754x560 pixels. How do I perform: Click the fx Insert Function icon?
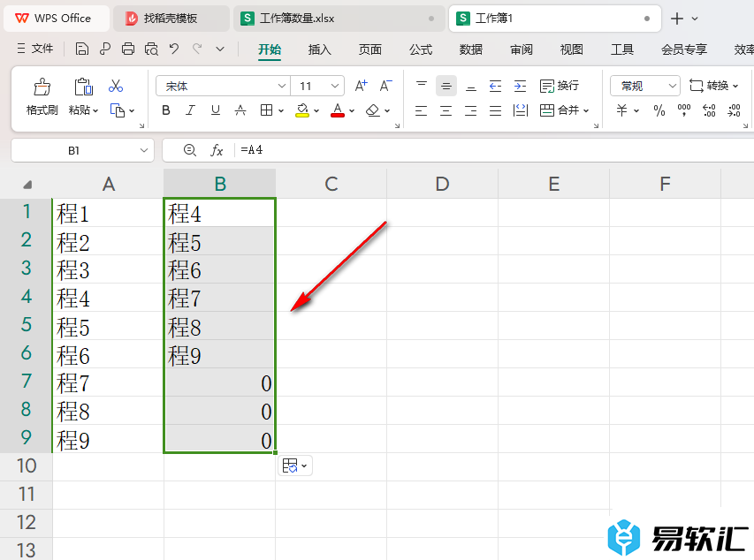click(217, 150)
